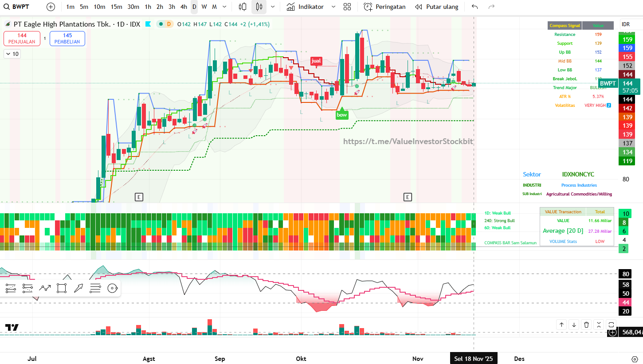Screen dimensions: 643x364
Task: Click the add symbol plus icon
Action: click(51, 7)
